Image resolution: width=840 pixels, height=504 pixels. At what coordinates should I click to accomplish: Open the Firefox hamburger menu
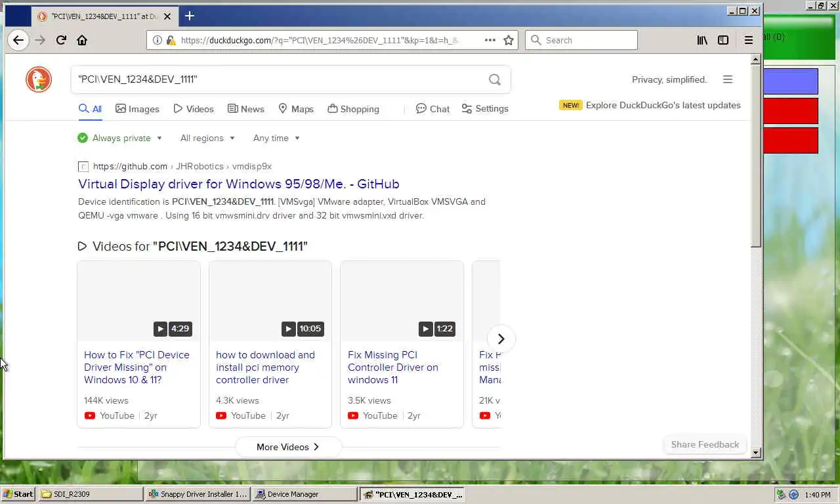(748, 40)
